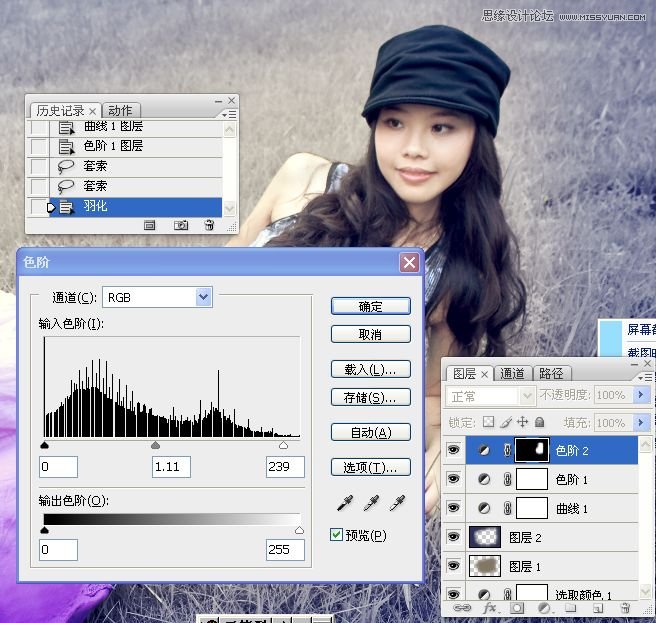Hide the 色阶 2 layer eye
Screen dimensions: 656x623
pyautogui.click(x=454, y=450)
